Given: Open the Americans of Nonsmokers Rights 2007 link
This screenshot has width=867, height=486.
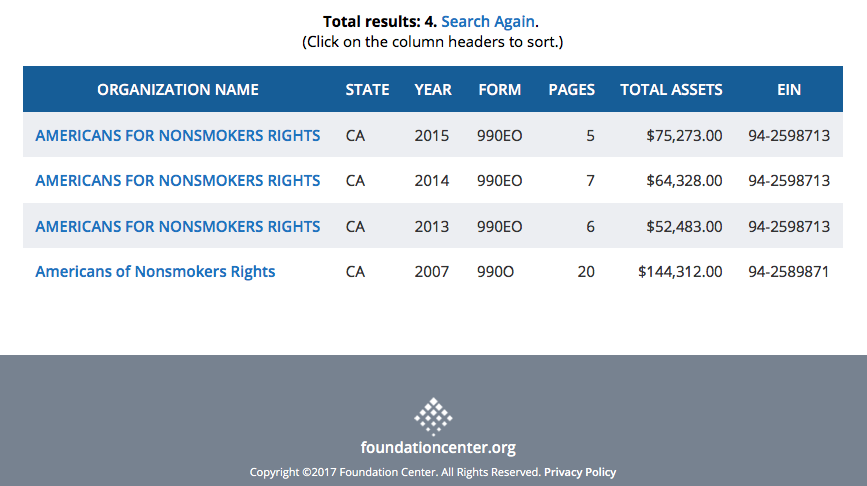Looking at the screenshot, I should point(155,271).
